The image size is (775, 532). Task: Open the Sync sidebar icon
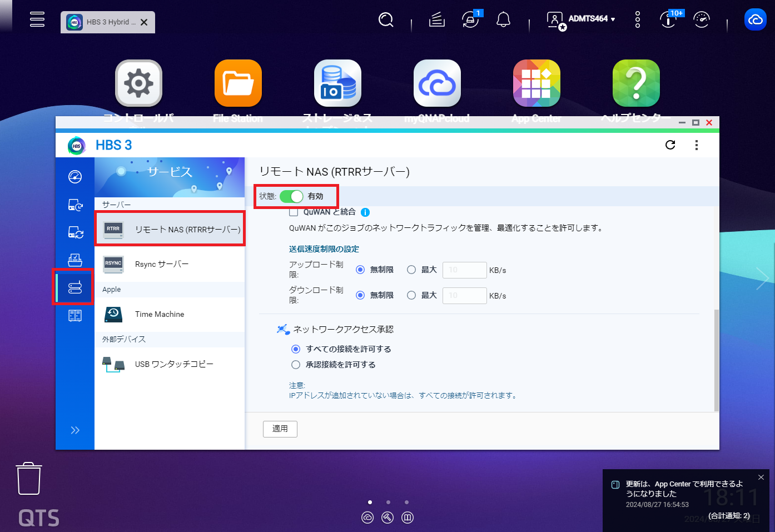(75, 232)
